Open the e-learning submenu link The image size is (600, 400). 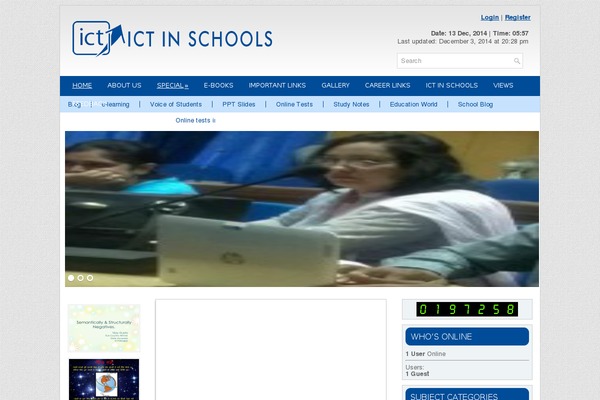click(x=115, y=104)
